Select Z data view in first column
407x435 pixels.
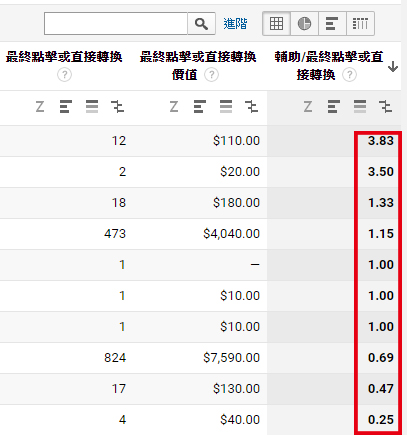(40, 107)
